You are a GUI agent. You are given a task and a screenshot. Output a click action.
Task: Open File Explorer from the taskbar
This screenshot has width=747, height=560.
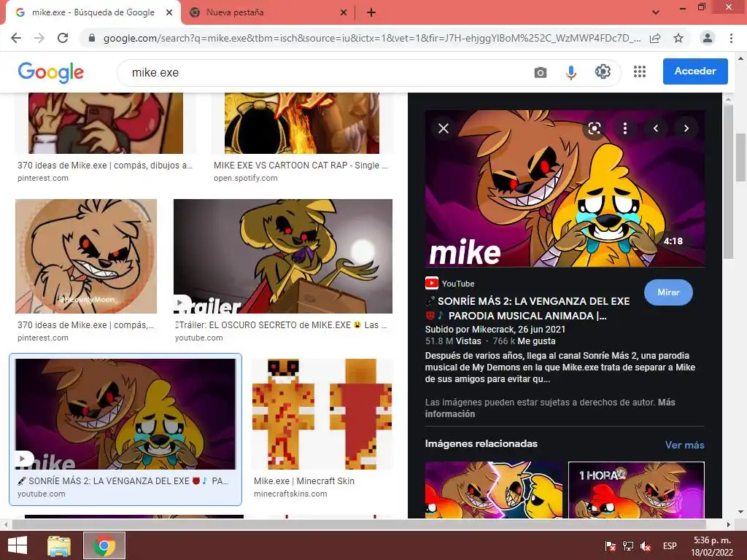coord(59,545)
